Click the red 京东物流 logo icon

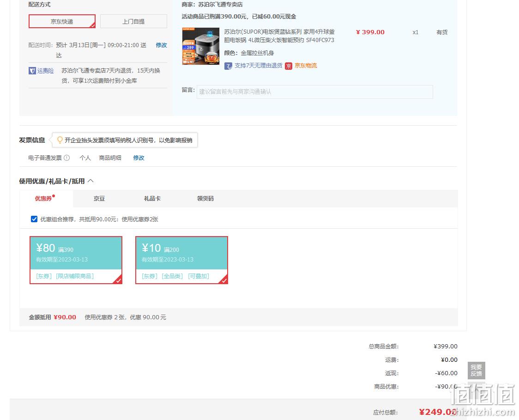289,66
